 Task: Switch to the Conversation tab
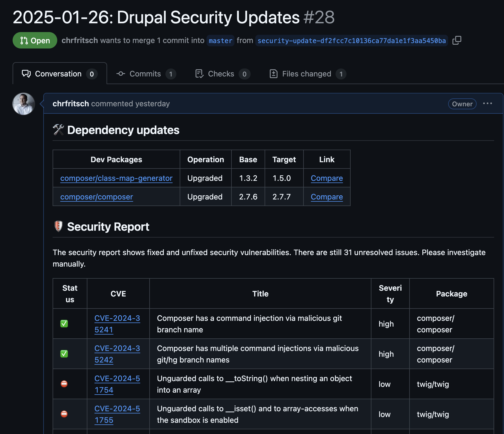click(60, 74)
